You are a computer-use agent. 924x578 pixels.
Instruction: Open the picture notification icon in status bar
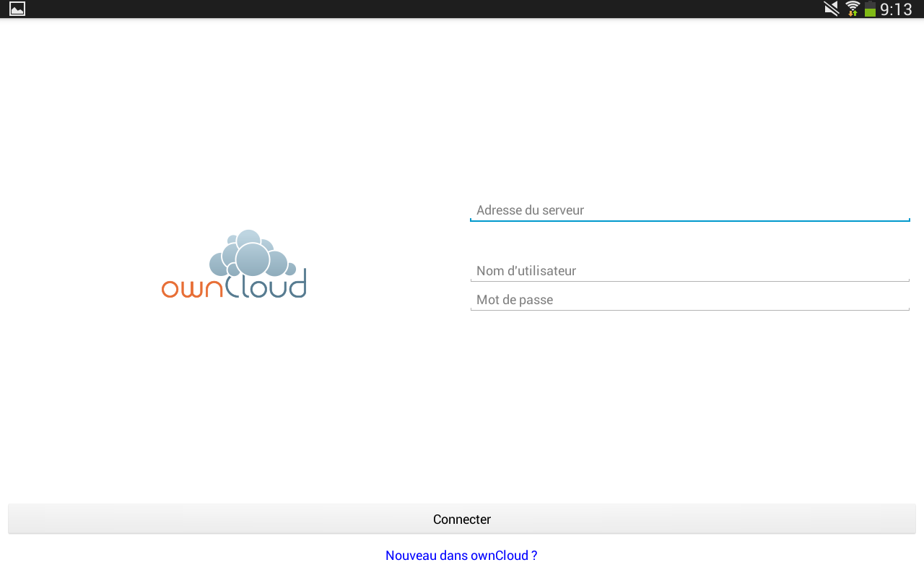[x=17, y=9]
